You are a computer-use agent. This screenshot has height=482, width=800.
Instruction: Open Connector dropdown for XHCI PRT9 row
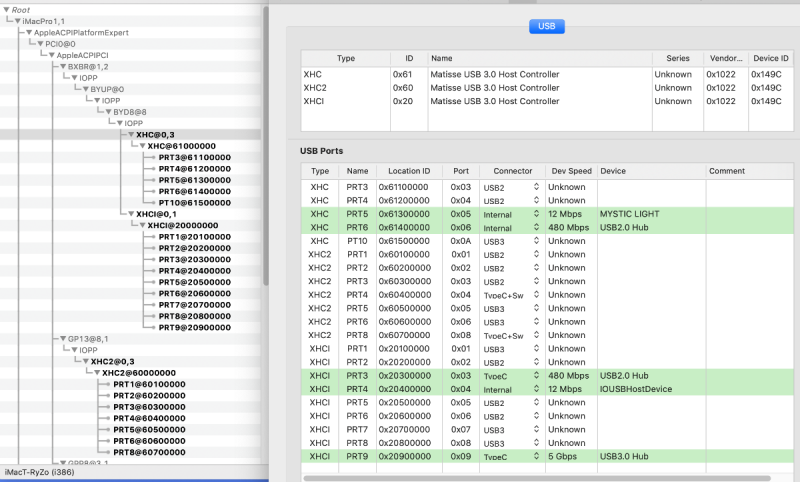coord(535,456)
